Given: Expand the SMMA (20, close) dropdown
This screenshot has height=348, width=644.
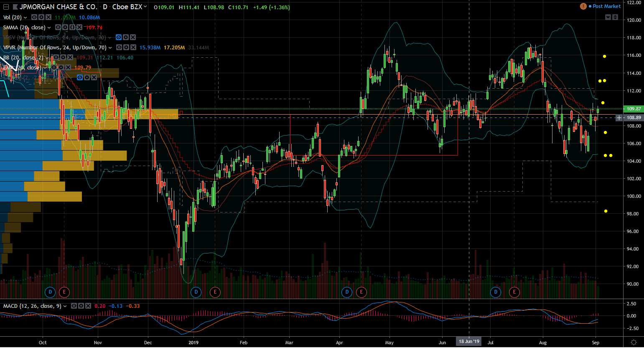Looking at the screenshot, I should (x=49, y=28).
